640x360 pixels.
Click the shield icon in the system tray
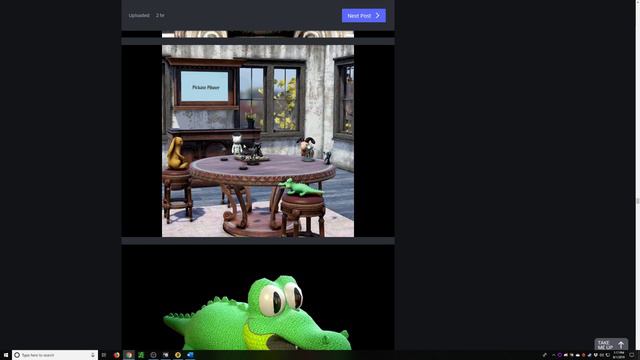[x=596, y=355]
